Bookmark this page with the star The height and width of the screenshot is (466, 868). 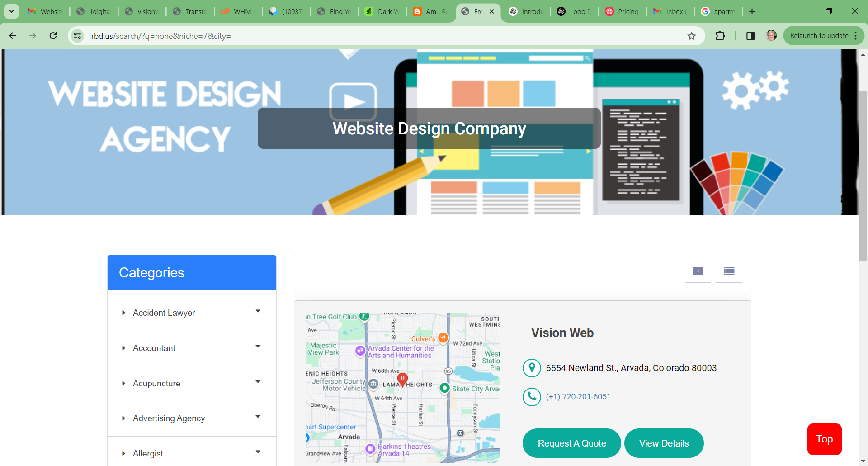[x=692, y=36]
